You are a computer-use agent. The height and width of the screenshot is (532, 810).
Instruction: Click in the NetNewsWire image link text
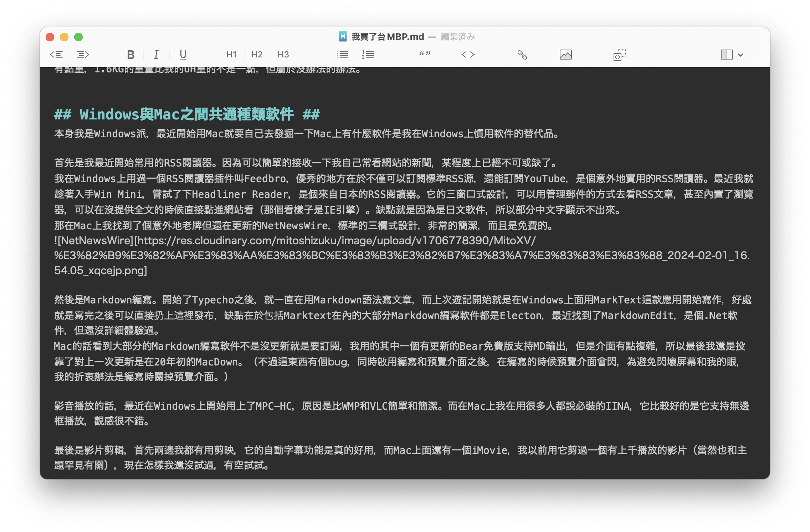point(402,255)
